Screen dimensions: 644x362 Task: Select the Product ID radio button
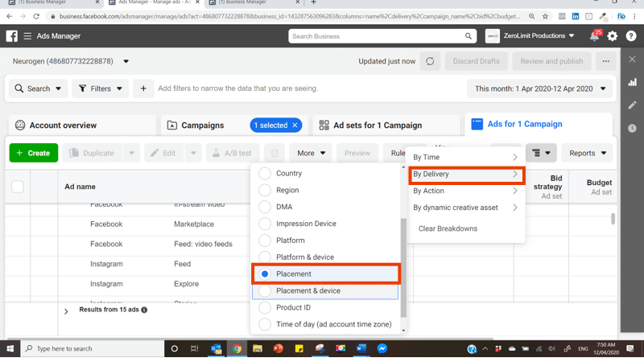coord(265,307)
